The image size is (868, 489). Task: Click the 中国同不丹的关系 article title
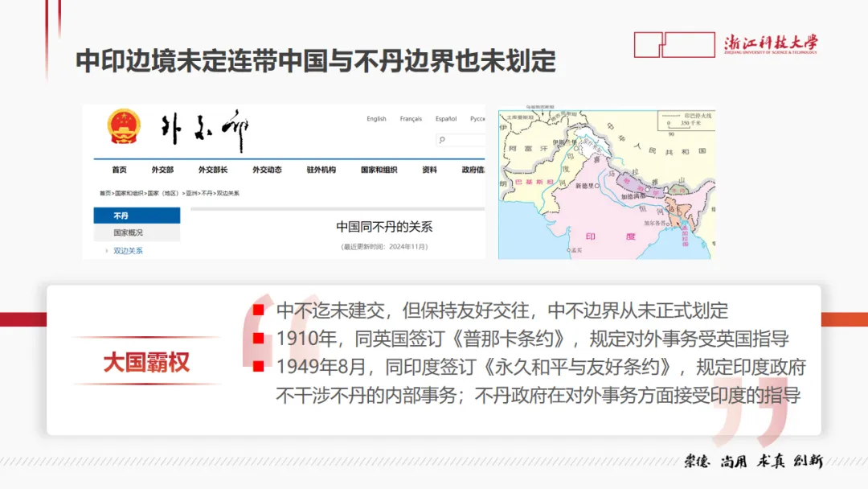point(384,227)
